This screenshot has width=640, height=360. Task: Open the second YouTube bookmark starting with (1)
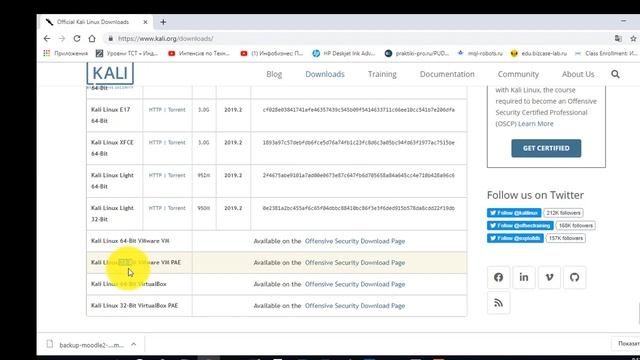[x=272, y=53]
